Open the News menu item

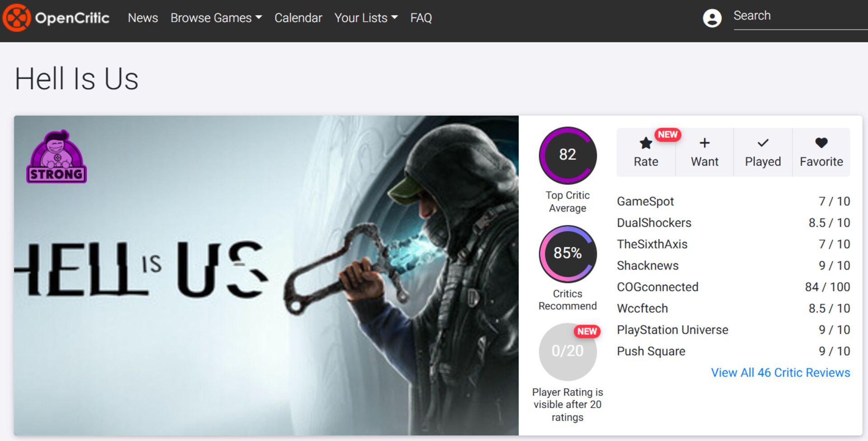(143, 18)
